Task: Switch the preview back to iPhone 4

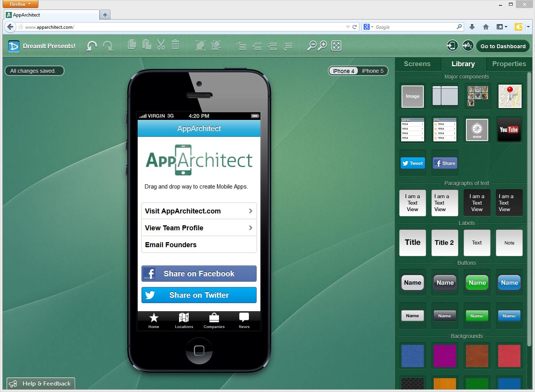Action: (343, 71)
